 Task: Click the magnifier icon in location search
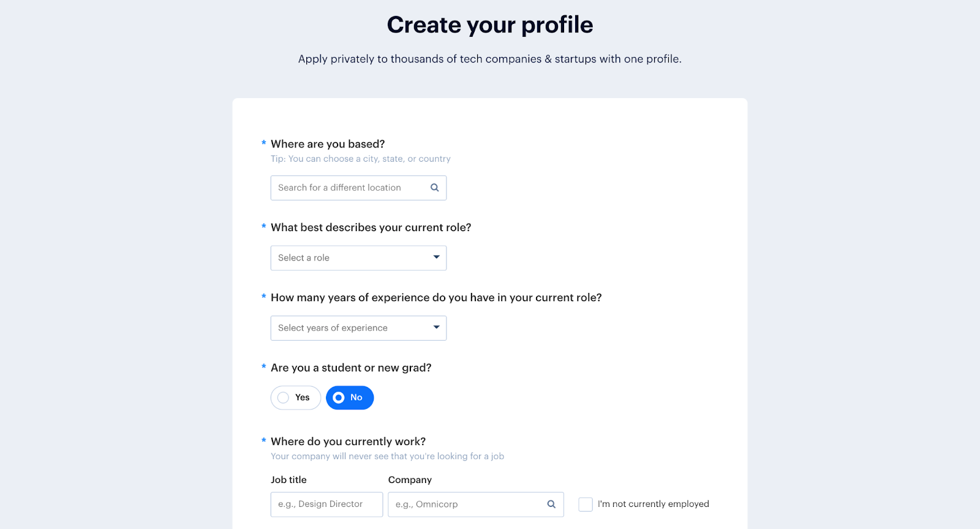(434, 188)
